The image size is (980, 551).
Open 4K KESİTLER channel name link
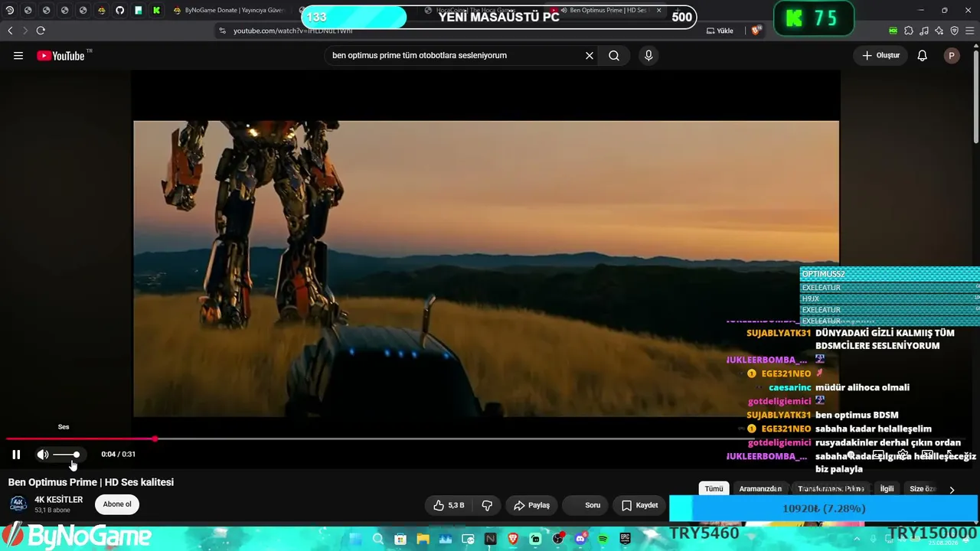[58, 500]
